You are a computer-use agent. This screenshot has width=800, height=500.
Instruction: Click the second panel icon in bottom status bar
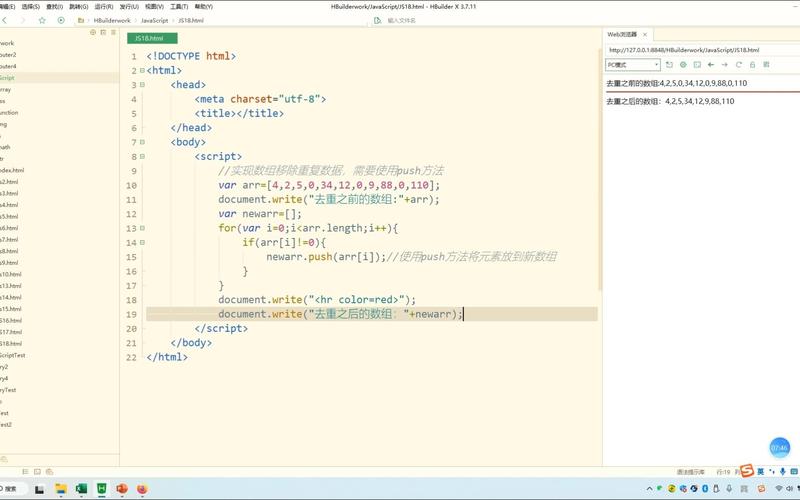[x=37, y=472]
